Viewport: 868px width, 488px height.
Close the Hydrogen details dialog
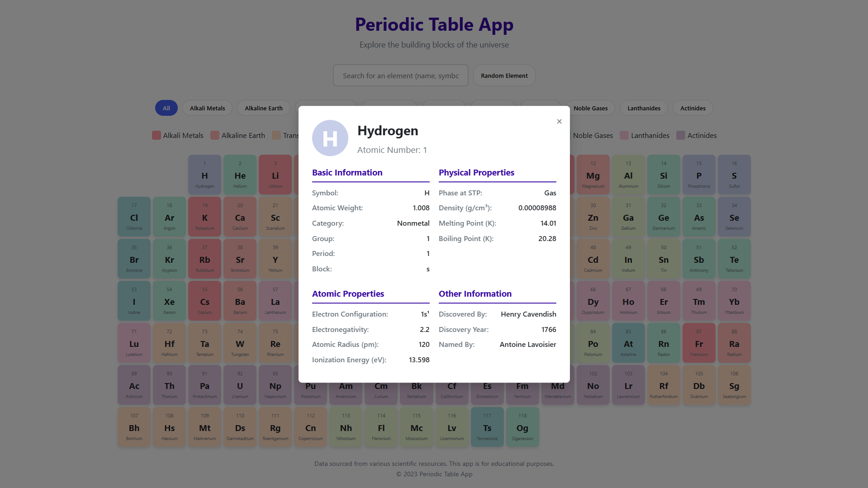tap(560, 121)
